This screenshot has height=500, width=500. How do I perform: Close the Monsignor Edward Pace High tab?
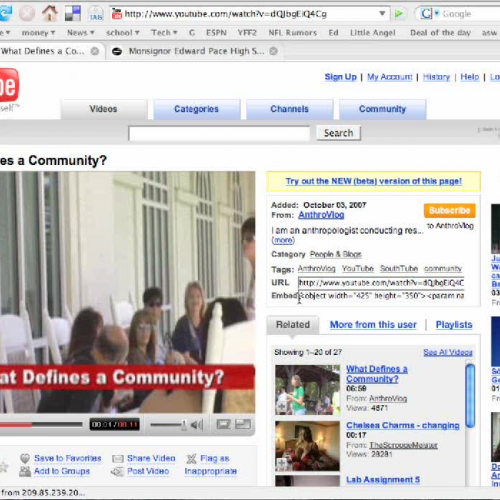tap(273, 51)
